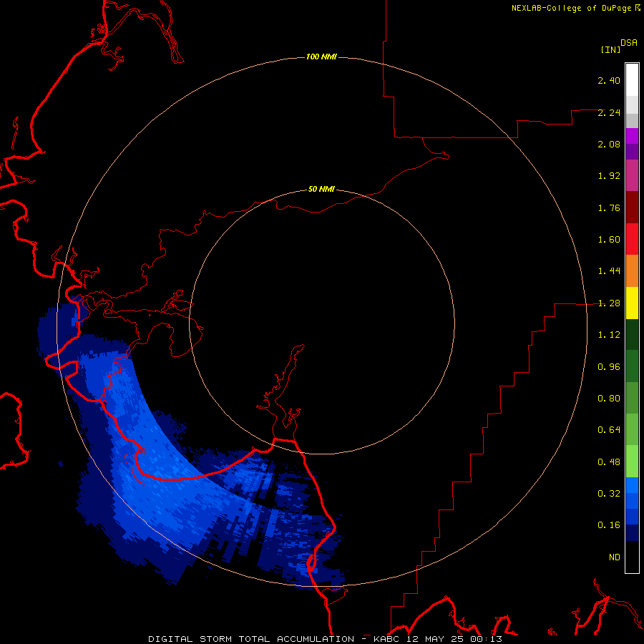
Task: Select the 0.96 legend value
Action: 609,367
